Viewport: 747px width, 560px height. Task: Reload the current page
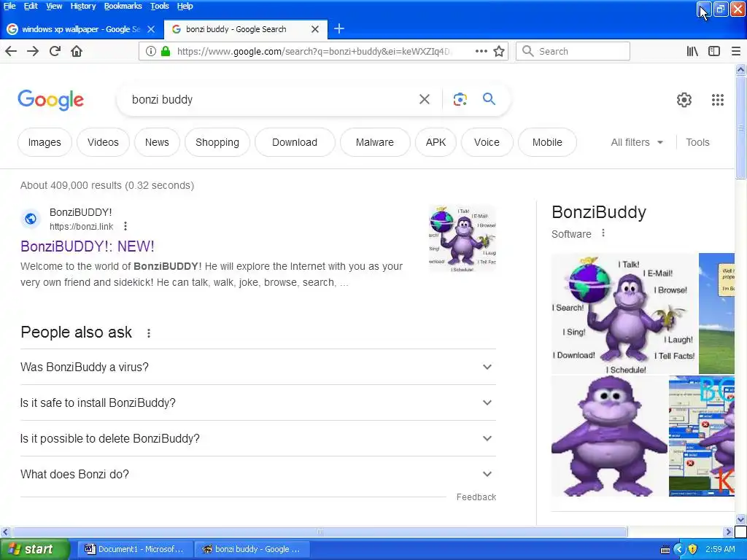55,51
